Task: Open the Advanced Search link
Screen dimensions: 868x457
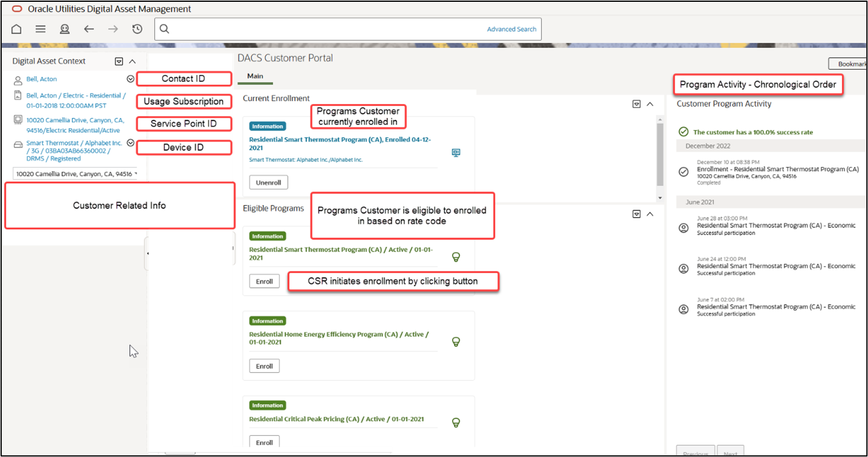Action: click(x=511, y=29)
